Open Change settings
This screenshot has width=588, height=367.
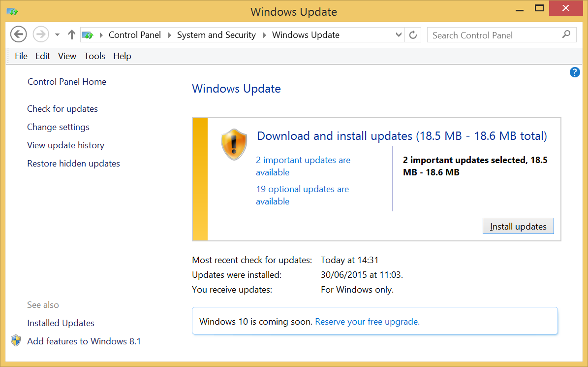58,127
